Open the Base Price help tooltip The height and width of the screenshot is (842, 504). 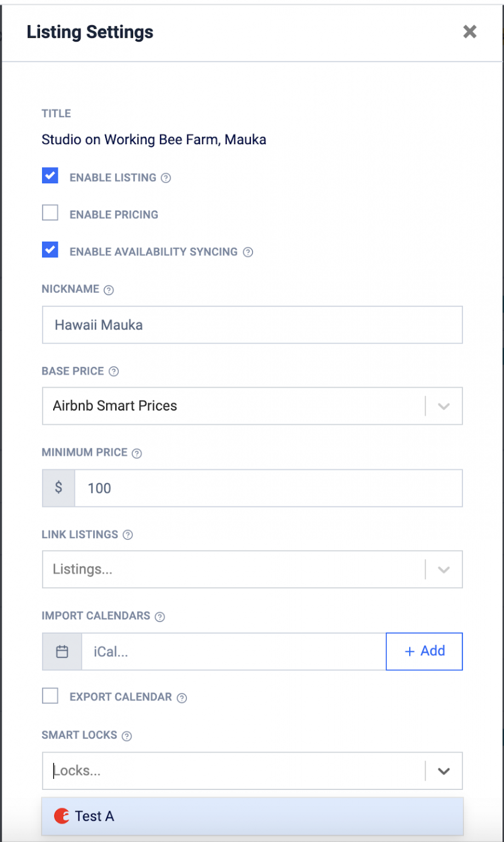pos(113,371)
